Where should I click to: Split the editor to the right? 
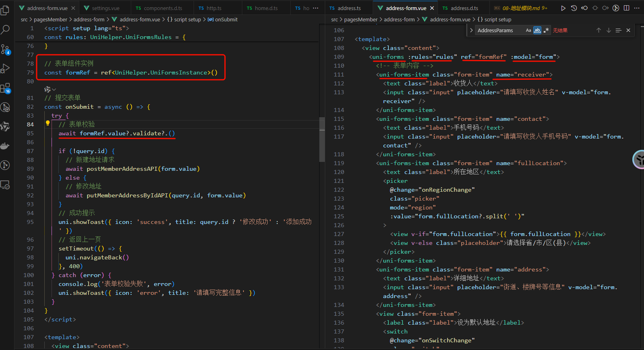point(626,8)
